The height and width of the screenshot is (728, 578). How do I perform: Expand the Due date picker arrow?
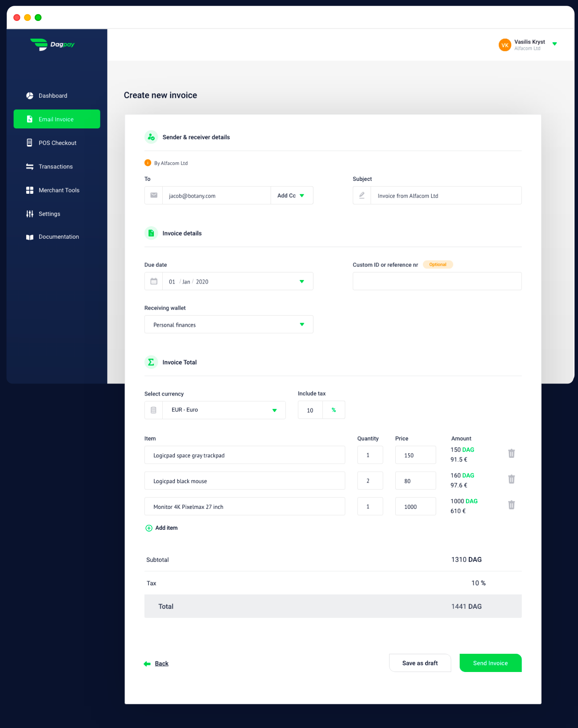[x=302, y=281]
